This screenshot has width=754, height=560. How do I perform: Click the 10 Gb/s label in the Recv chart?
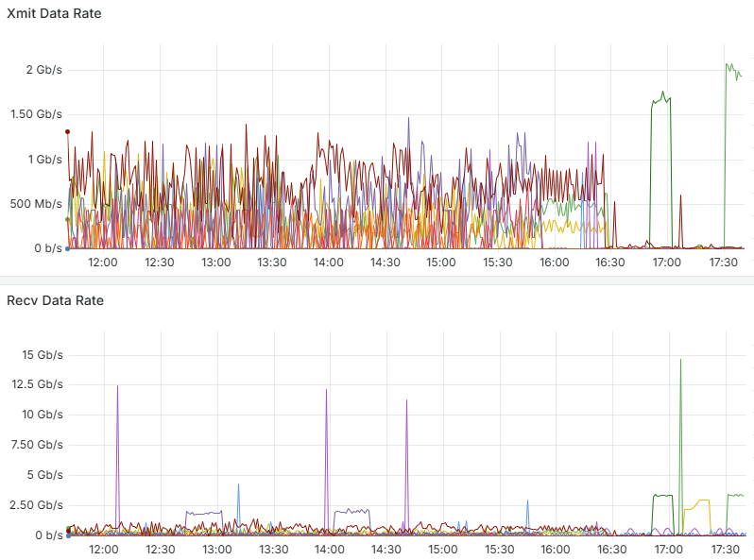tap(43, 415)
